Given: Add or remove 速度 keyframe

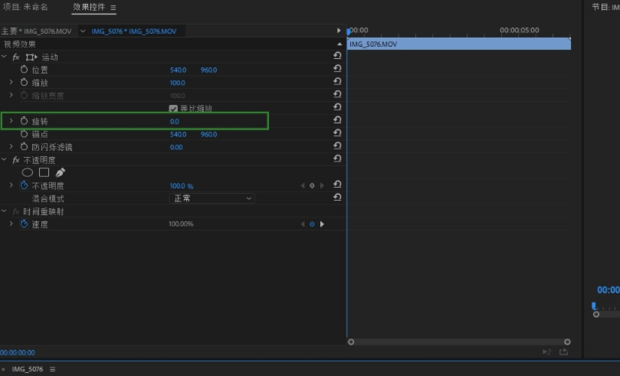Looking at the screenshot, I should tap(312, 224).
